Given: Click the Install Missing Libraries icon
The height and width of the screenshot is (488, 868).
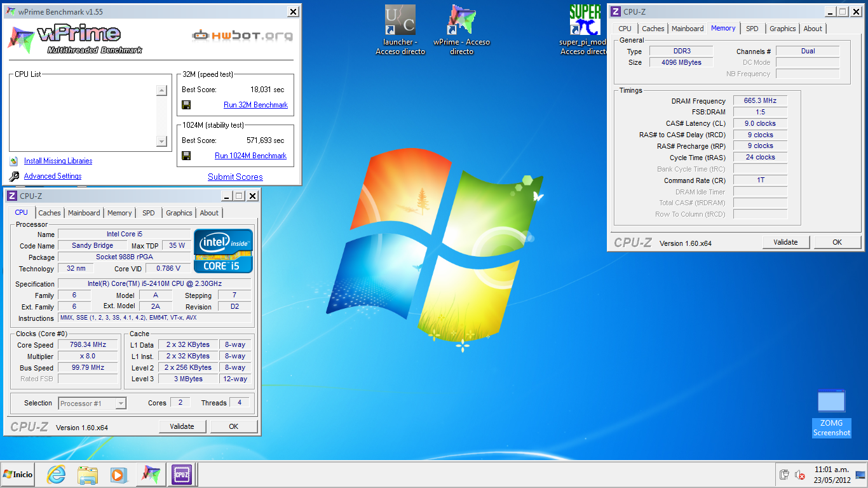Looking at the screenshot, I should pos(14,161).
